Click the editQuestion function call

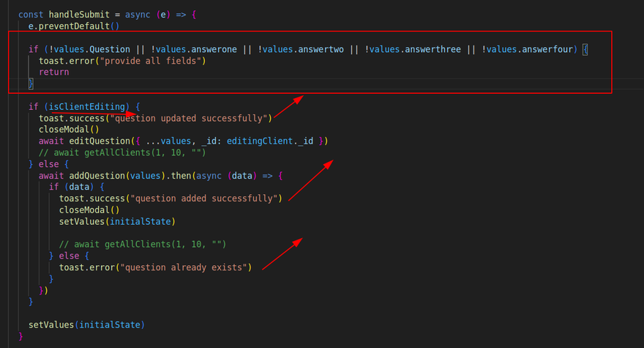(x=103, y=141)
